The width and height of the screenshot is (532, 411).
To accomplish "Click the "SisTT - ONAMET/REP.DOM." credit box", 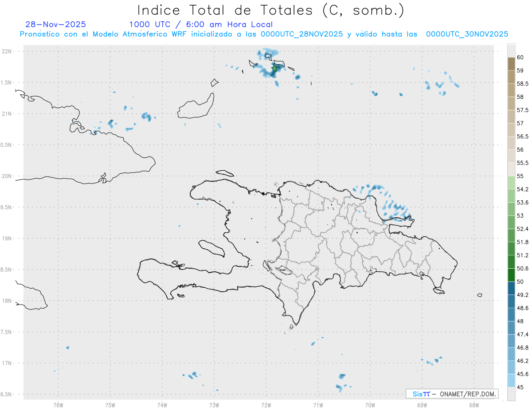I will (x=452, y=394).
